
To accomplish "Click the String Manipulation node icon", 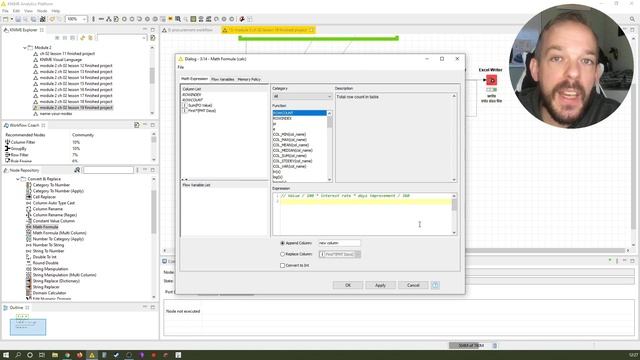I will tap(29, 269).
